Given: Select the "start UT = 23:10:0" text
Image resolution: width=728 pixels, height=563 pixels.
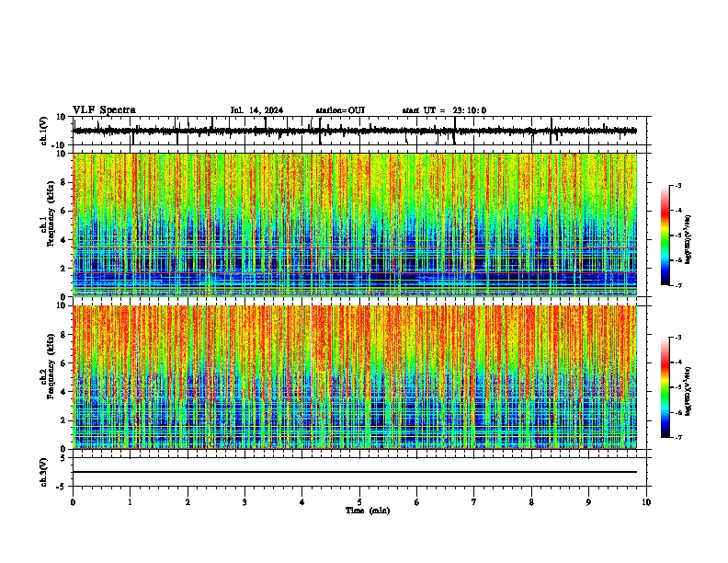Looking at the screenshot, I should [x=444, y=110].
